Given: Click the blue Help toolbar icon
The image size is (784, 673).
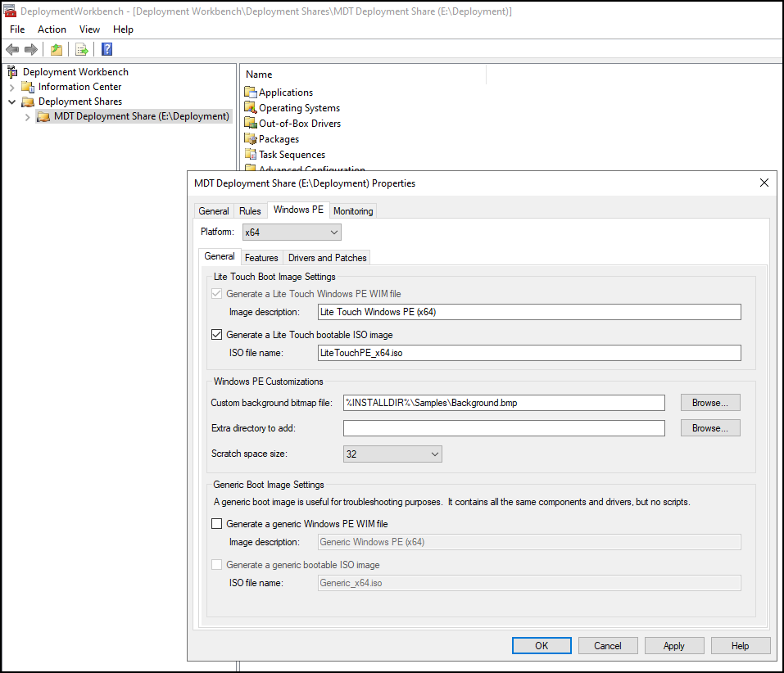Looking at the screenshot, I should (x=106, y=50).
